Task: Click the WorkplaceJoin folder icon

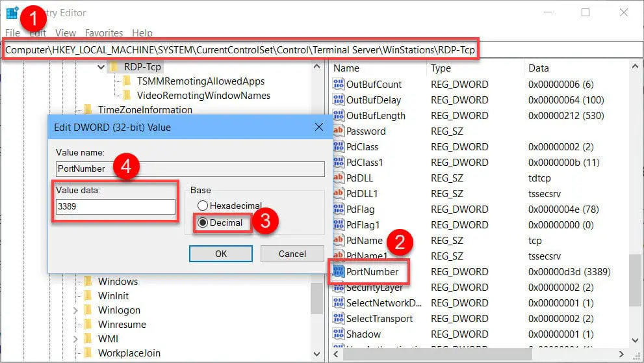Action: coord(88,353)
